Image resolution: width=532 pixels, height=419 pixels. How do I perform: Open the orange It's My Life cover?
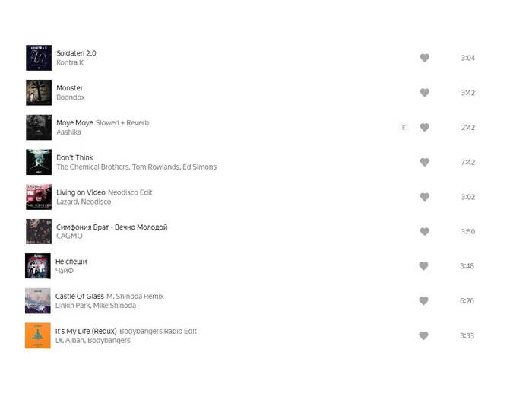click(38, 335)
